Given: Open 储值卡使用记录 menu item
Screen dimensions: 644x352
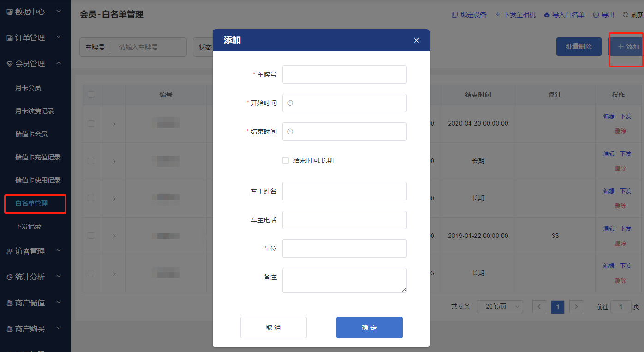Looking at the screenshot, I should pos(38,180).
